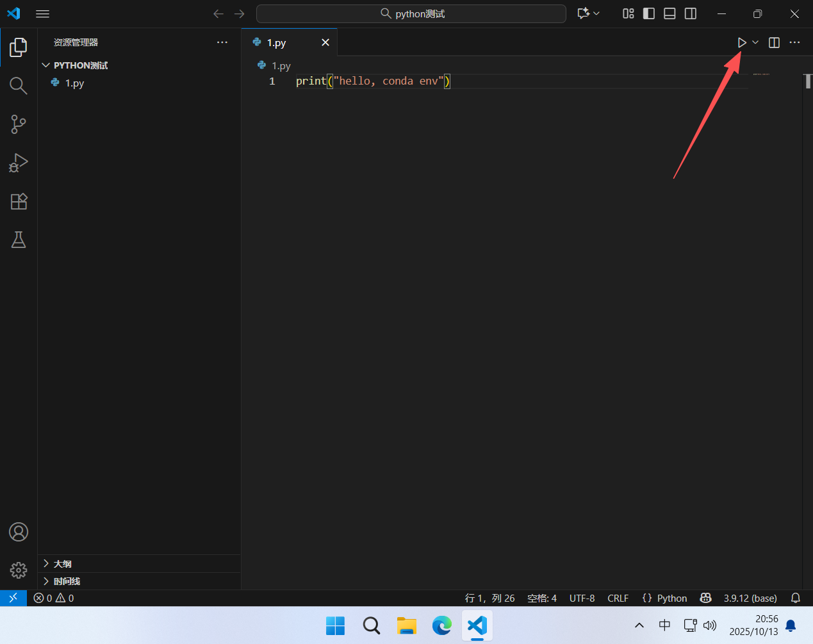This screenshot has height=644, width=813.
Task: Split the editor to the right
Action: (774, 42)
